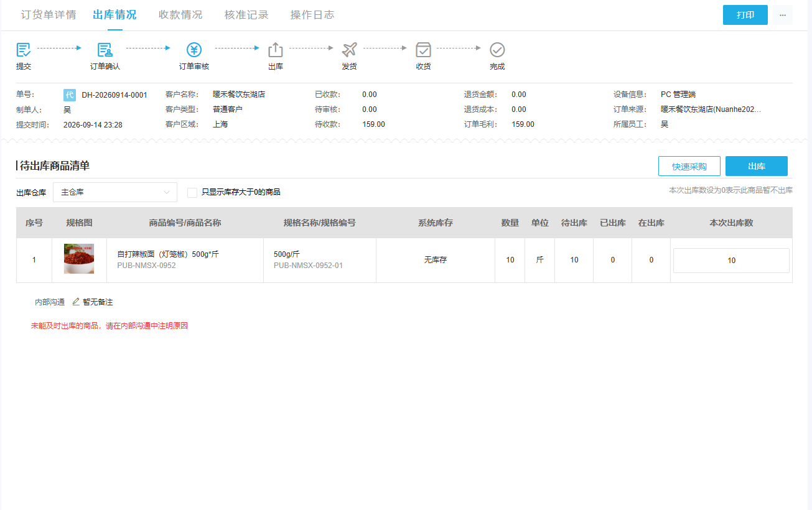Open the chili powder product thumbnail
Image resolution: width=812 pixels, height=510 pixels.
click(79, 259)
